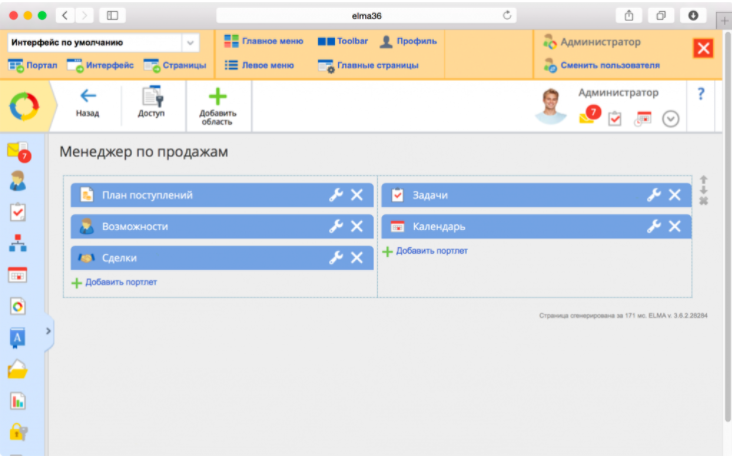Image resolution: width=732 pixels, height=458 pixels.
Task: Click the ELMA logo home button
Action: tap(24, 106)
